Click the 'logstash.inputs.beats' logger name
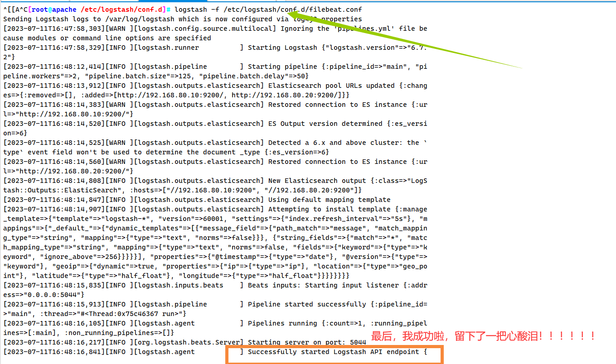This screenshot has height=364, width=616. [180, 285]
